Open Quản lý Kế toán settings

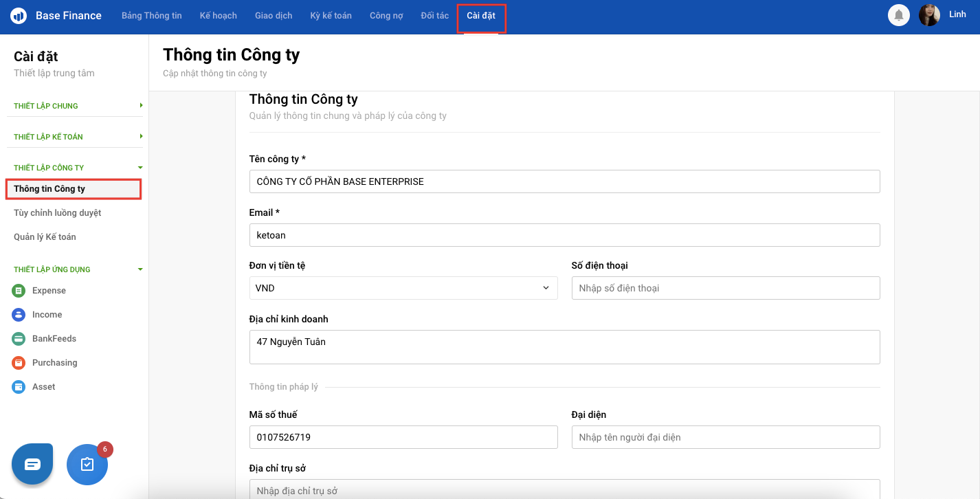point(45,237)
